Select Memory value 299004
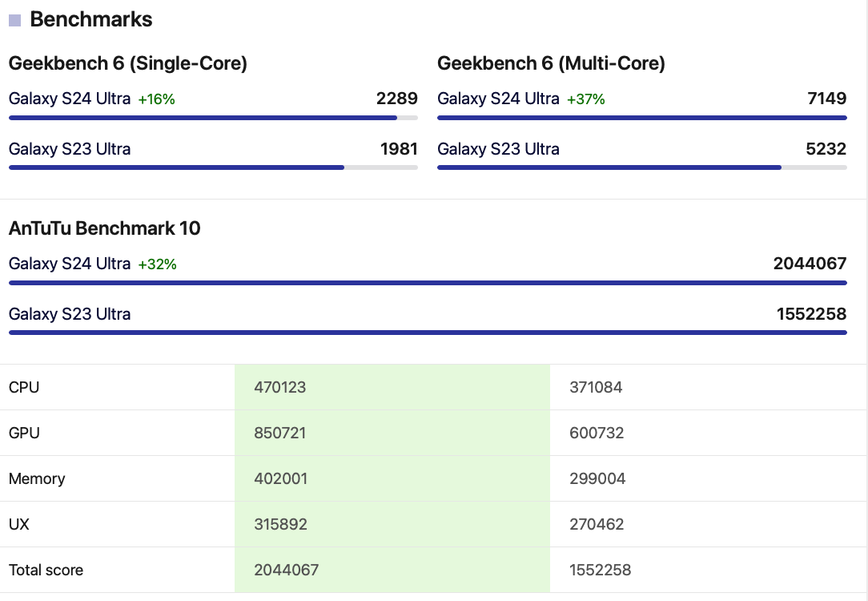Image resolution: width=868 pixels, height=601 pixels. (597, 478)
